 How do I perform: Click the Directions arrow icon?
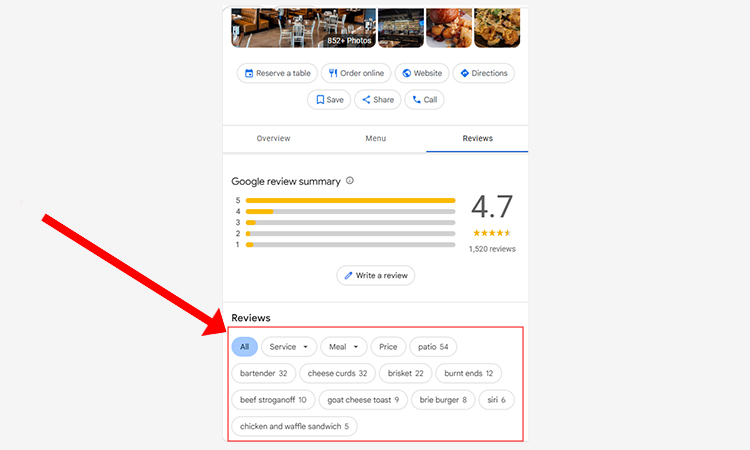pyautogui.click(x=464, y=73)
